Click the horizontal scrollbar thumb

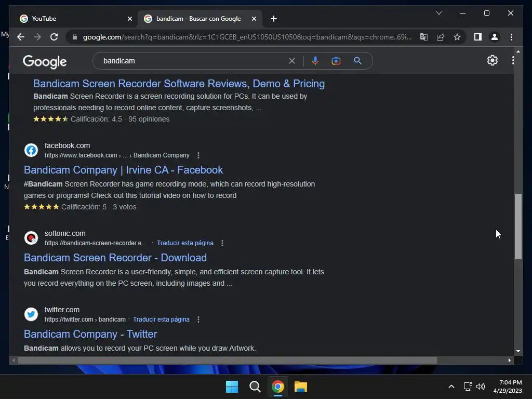228,361
